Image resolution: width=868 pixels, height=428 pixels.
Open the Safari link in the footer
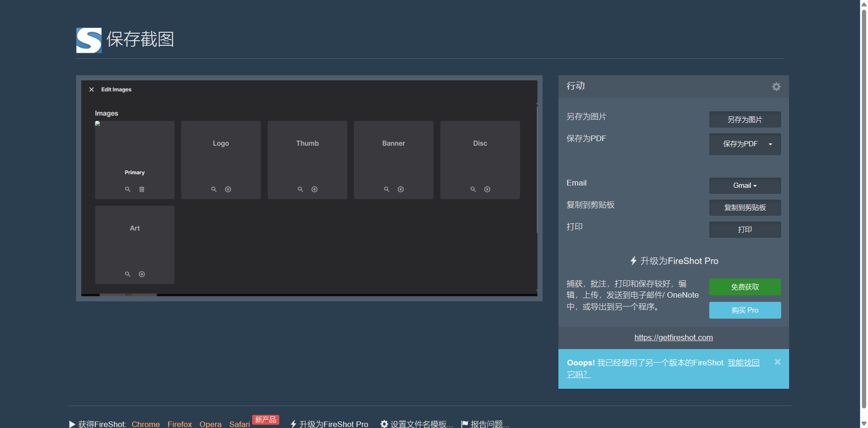click(x=240, y=424)
